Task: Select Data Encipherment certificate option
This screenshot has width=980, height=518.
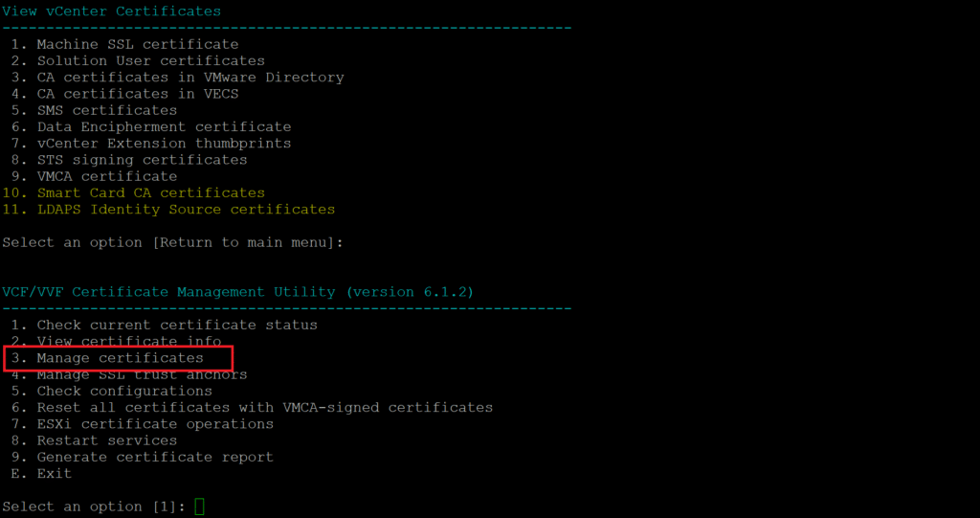Action: [x=151, y=127]
